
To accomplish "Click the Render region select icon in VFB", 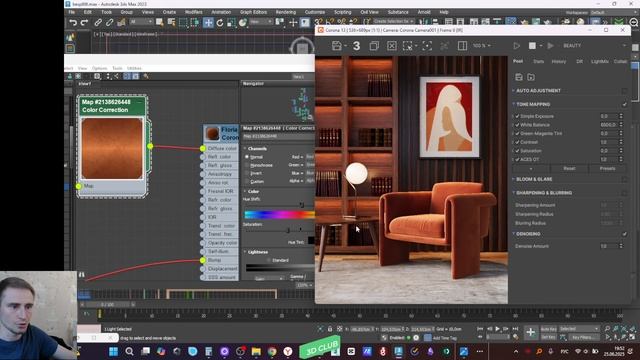I will tap(407, 46).
